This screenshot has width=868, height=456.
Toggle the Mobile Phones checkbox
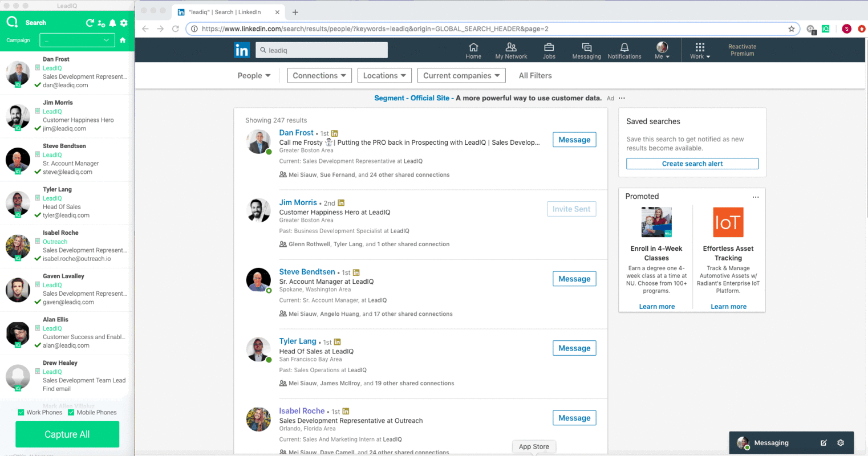[71, 412]
